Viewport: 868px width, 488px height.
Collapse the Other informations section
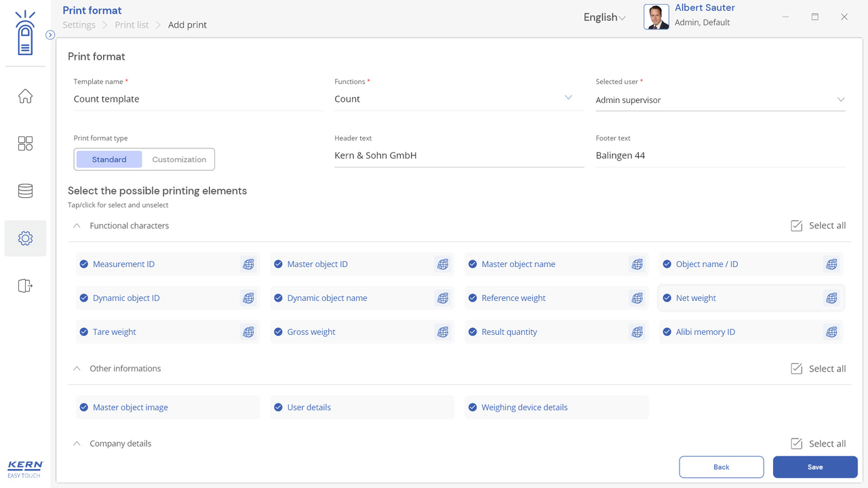tap(77, 369)
